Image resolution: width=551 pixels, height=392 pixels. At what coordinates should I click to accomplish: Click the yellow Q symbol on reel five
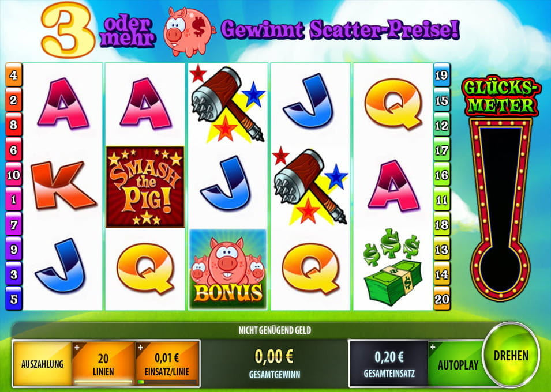(393, 104)
